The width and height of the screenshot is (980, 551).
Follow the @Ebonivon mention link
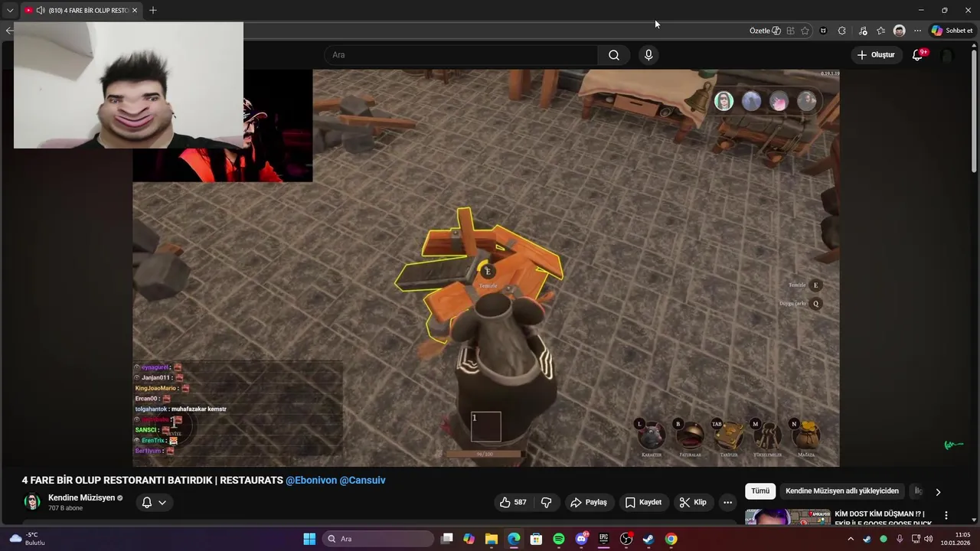click(x=311, y=481)
